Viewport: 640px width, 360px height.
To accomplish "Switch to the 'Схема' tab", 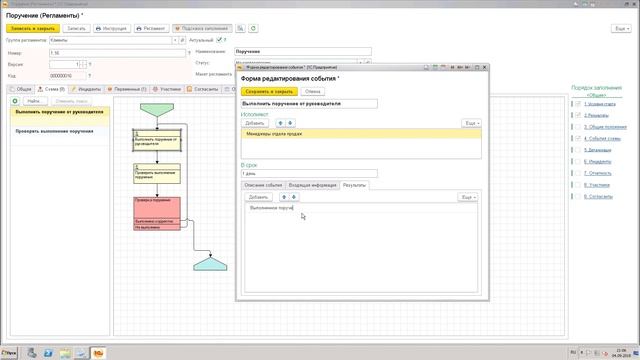I will (x=51, y=89).
